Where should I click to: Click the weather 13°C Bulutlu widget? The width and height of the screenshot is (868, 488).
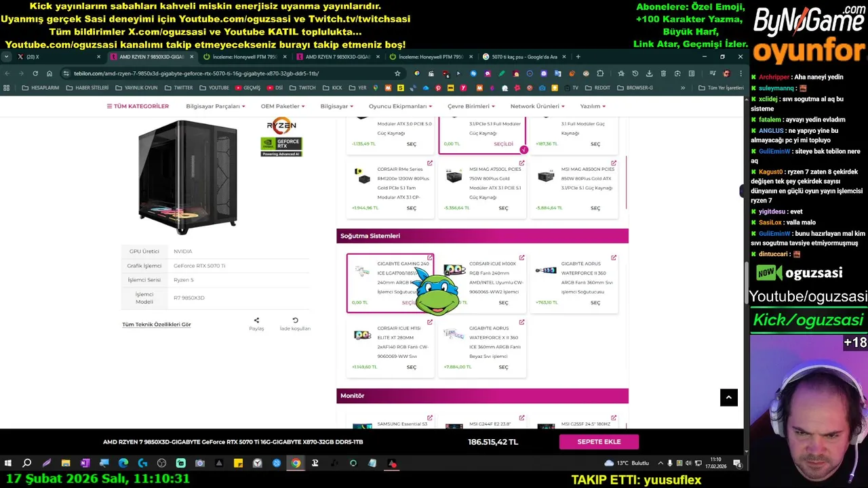point(628,464)
